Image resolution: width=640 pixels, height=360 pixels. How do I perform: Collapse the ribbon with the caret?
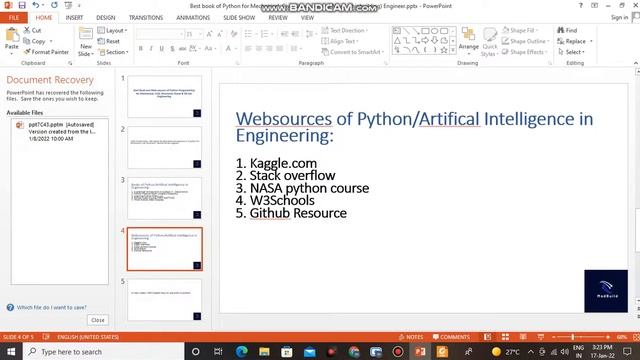pyautogui.click(x=636, y=63)
